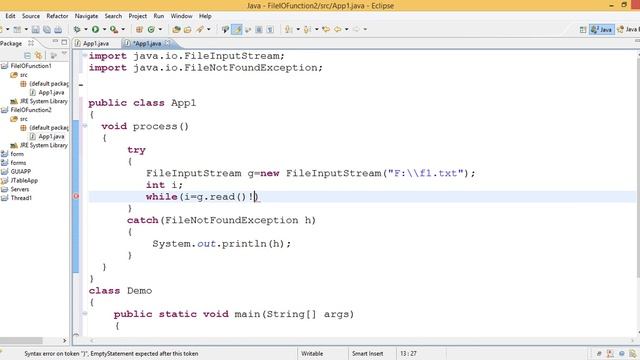Launch the Debug bug icon
This screenshot has width=640, height=360.
click(x=77, y=29)
